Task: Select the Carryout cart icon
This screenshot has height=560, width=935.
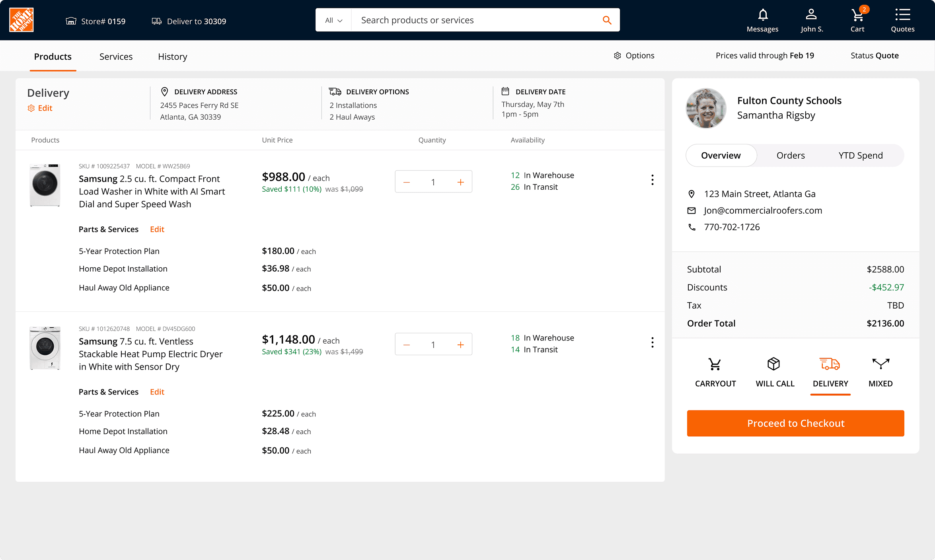Action: [715, 364]
